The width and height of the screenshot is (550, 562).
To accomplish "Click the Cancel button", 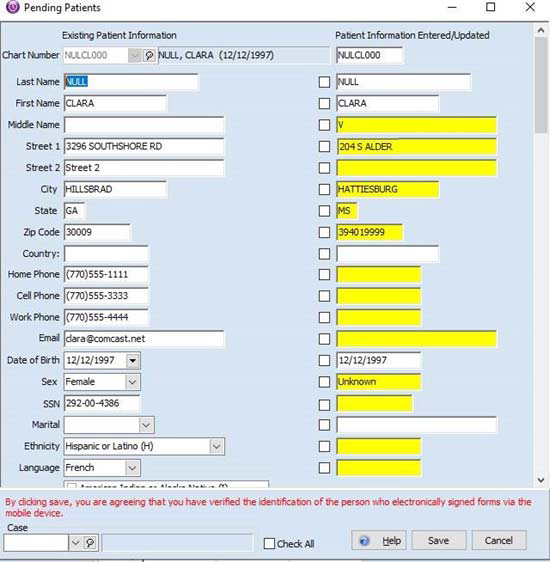I will click(x=499, y=540).
